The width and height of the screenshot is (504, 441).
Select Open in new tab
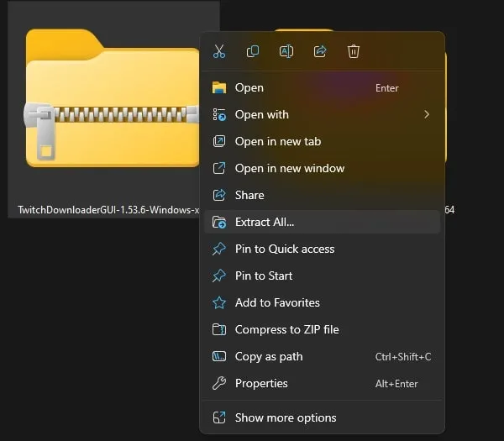pos(322,141)
